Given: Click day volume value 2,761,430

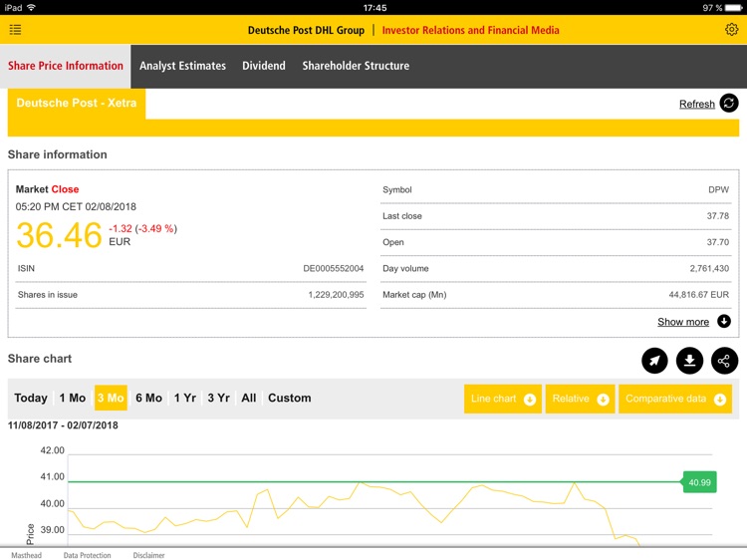Looking at the screenshot, I should 709,268.
